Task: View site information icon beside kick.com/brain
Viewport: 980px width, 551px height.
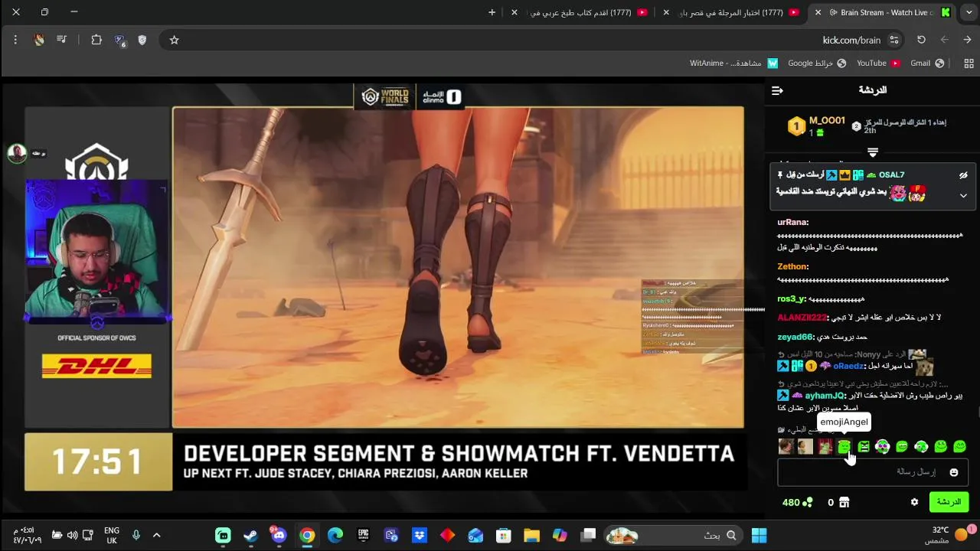Action: [x=895, y=40]
